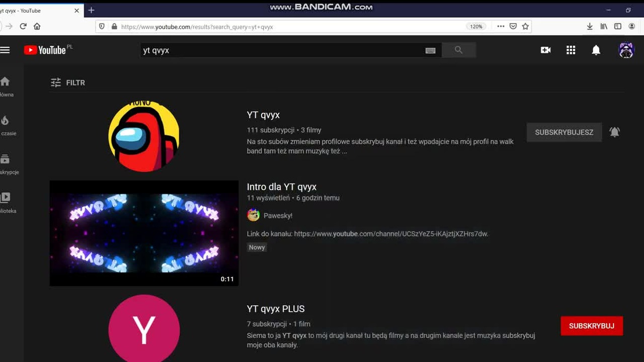
Task: Click the magnifier search button
Action: (x=458, y=50)
